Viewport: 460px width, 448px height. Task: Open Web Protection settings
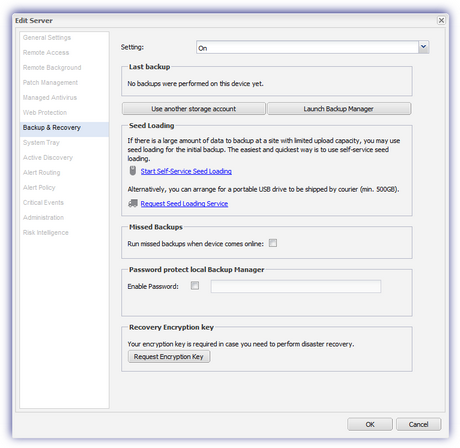[x=45, y=113]
